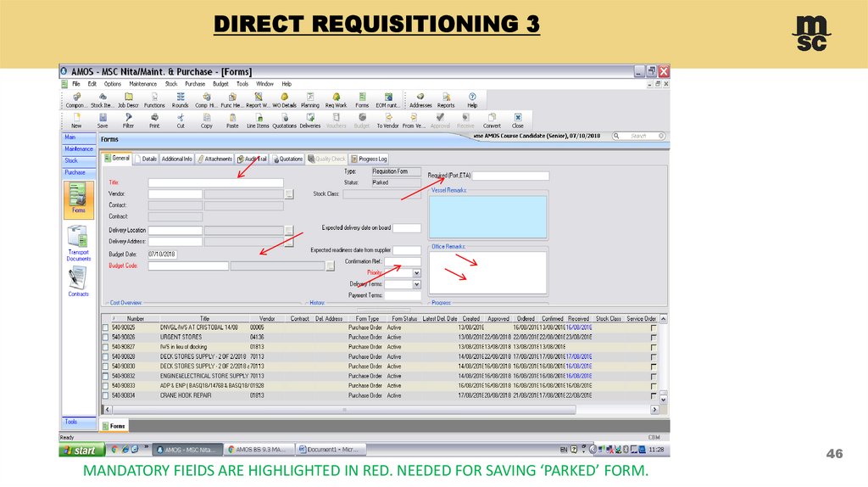This screenshot has width=868, height=487.
Task: Open Transport Documents in sidebar
Action: 79,243
